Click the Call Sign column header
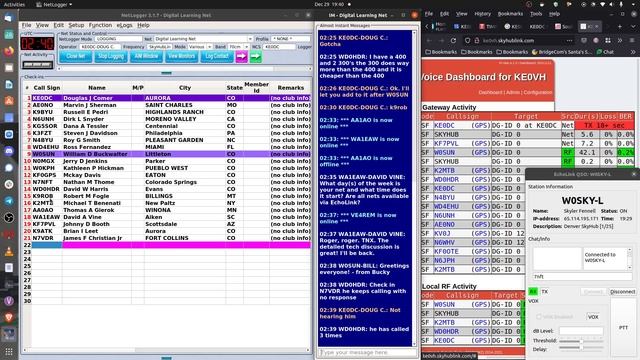Viewport: 640px width, 360px height. tap(47, 88)
